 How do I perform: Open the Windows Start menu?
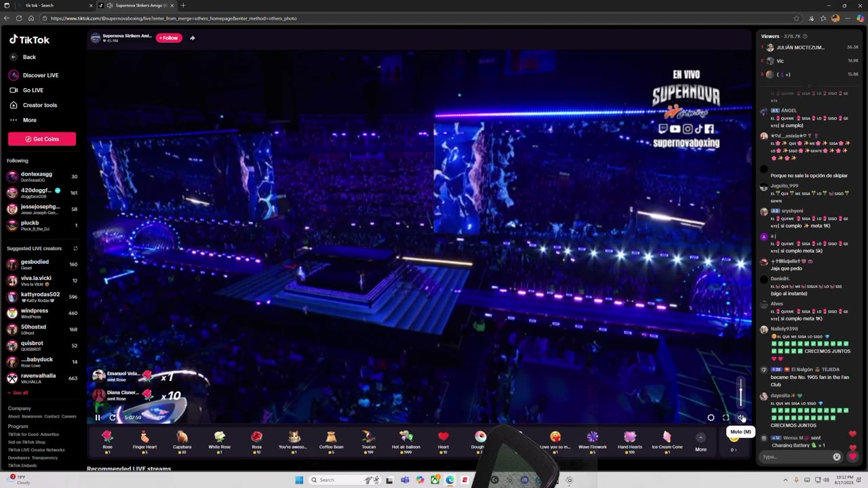[299, 480]
